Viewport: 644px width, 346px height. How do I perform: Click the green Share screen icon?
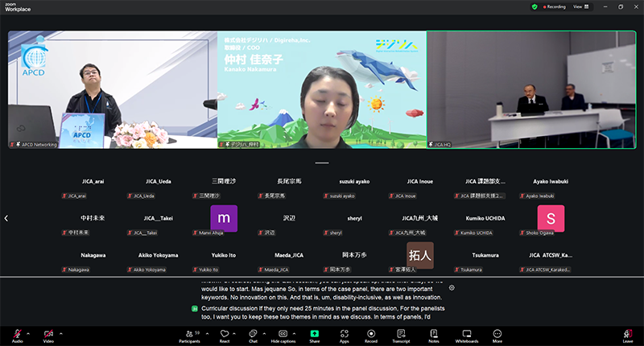click(315, 332)
